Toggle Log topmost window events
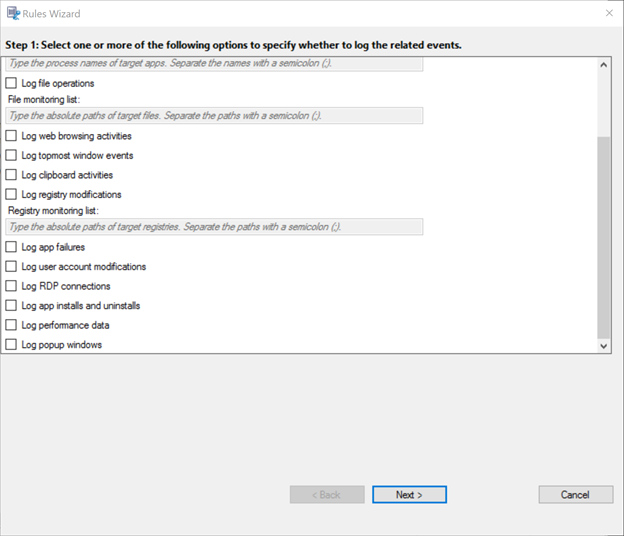Image resolution: width=624 pixels, height=536 pixels. click(12, 156)
